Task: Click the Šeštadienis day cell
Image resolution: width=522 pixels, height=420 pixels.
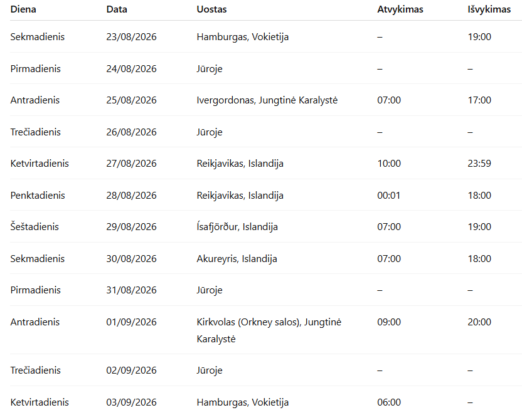Action: coord(35,227)
